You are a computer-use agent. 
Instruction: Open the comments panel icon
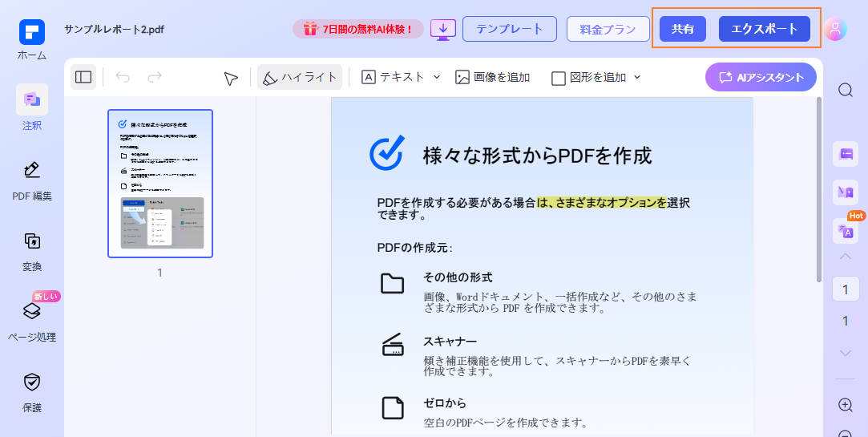pyautogui.click(x=846, y=154)
